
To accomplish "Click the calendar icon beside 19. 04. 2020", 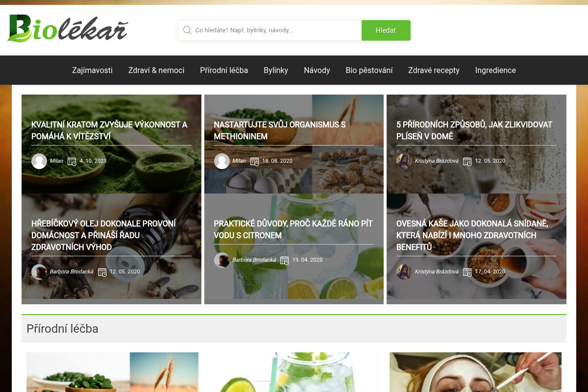I will (x=285, y=260).
